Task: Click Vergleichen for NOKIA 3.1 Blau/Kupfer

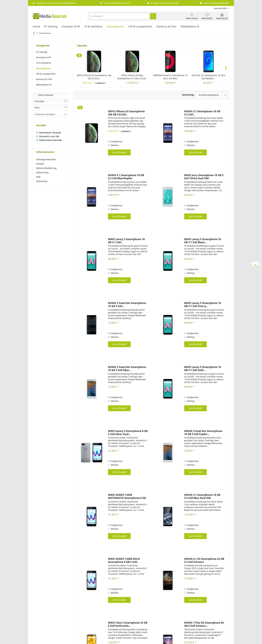Action: (115, 206)
